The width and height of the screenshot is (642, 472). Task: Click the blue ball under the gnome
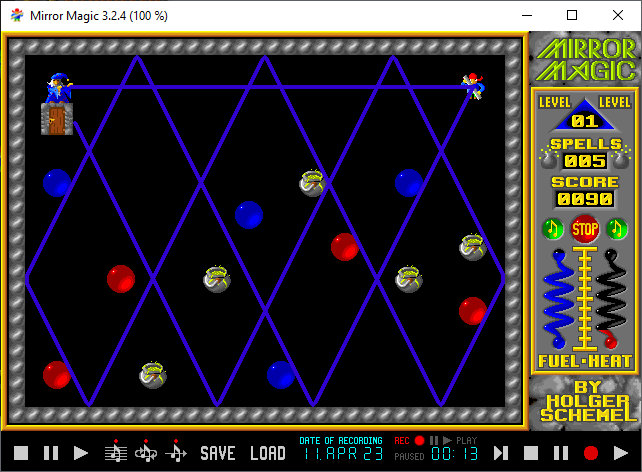coord(409,183)
